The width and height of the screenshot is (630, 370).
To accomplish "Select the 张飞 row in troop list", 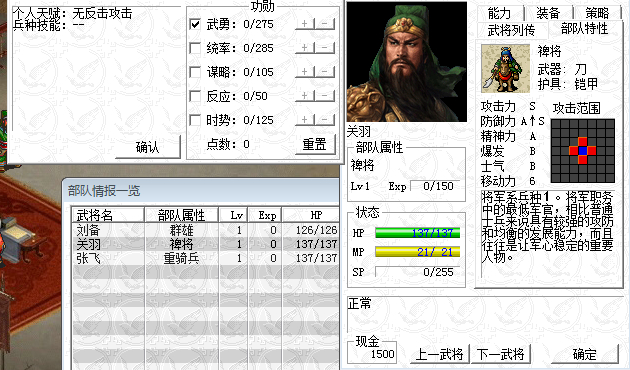I will coord(205,258).
